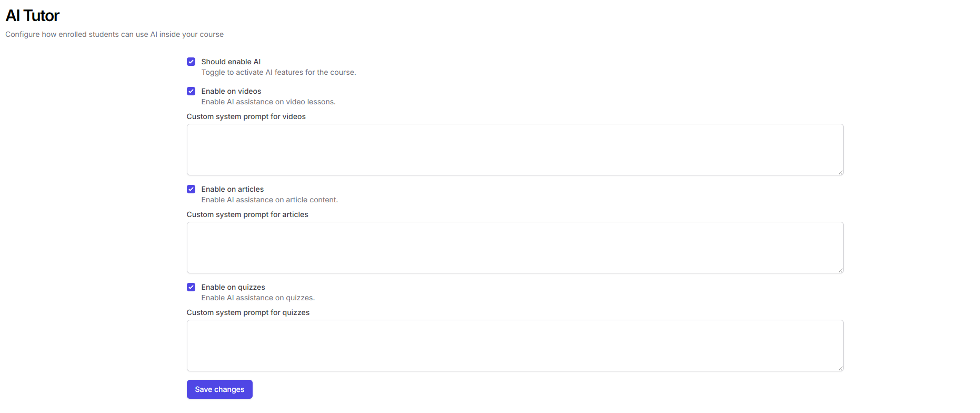The width and height of the screenshot is (980, 413).
Task: Click the "Enable on quizzes" label text
Action: [233, 287]
